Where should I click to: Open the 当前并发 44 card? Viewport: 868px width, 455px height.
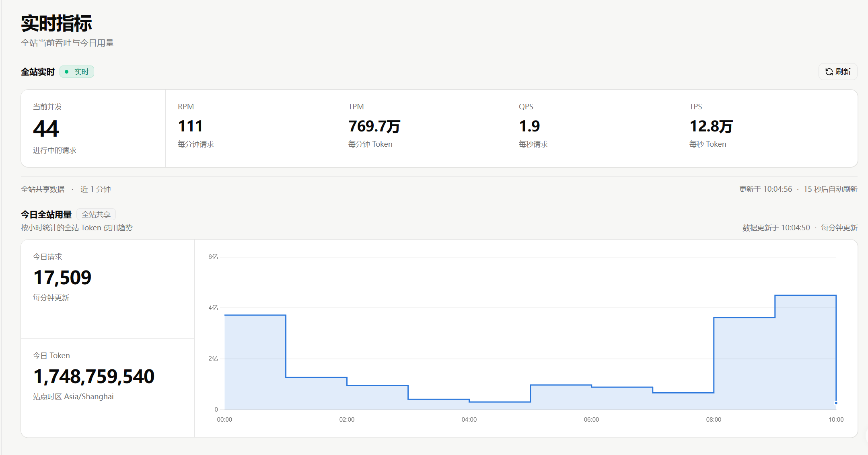(x=93, y=128)
